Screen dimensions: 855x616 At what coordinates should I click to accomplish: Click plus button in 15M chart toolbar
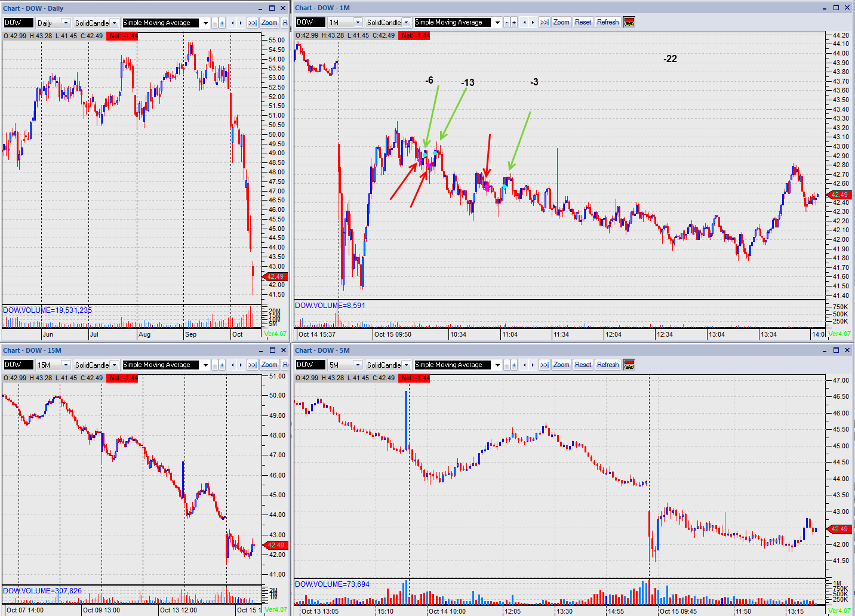click(222, 365)
